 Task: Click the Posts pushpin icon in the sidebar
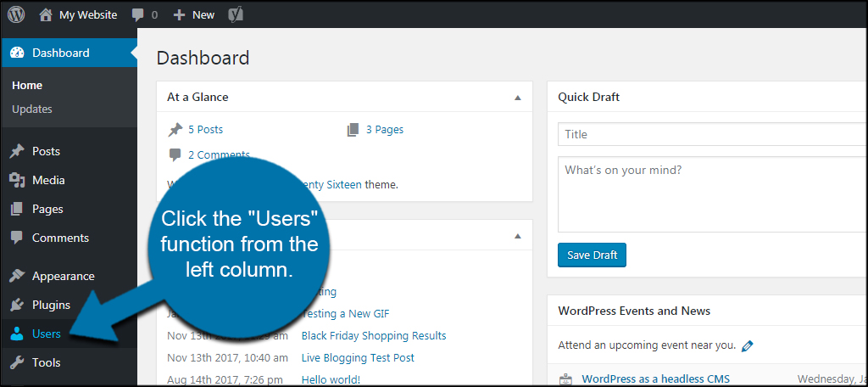[x=17, y=151]
